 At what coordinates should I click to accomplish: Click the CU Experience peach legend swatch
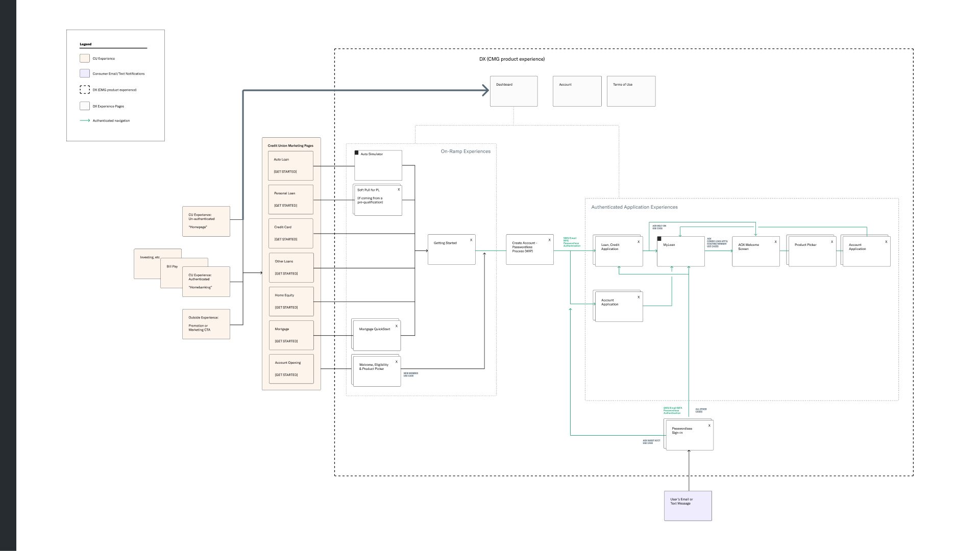click(85, 58)
